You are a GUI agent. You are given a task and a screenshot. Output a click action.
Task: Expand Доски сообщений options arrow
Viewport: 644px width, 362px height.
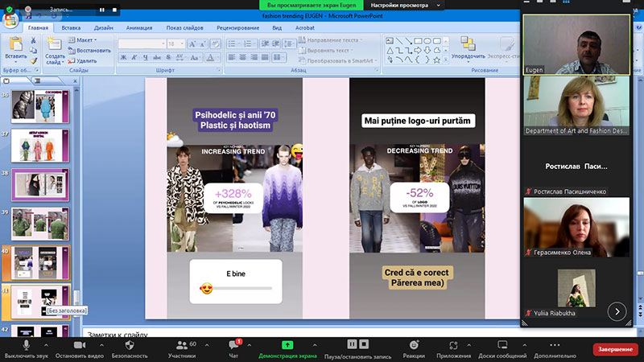coord(525,345)
